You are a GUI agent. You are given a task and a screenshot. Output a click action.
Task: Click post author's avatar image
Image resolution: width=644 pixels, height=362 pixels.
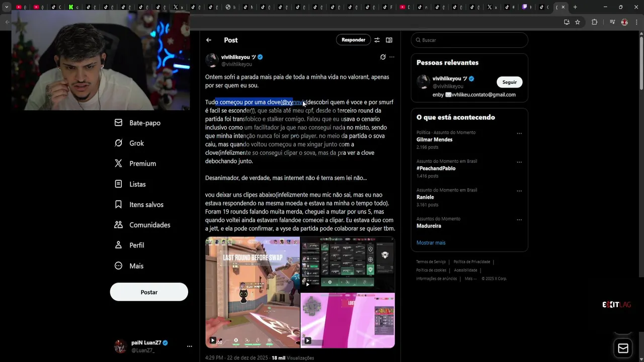[x=212, y=60]
